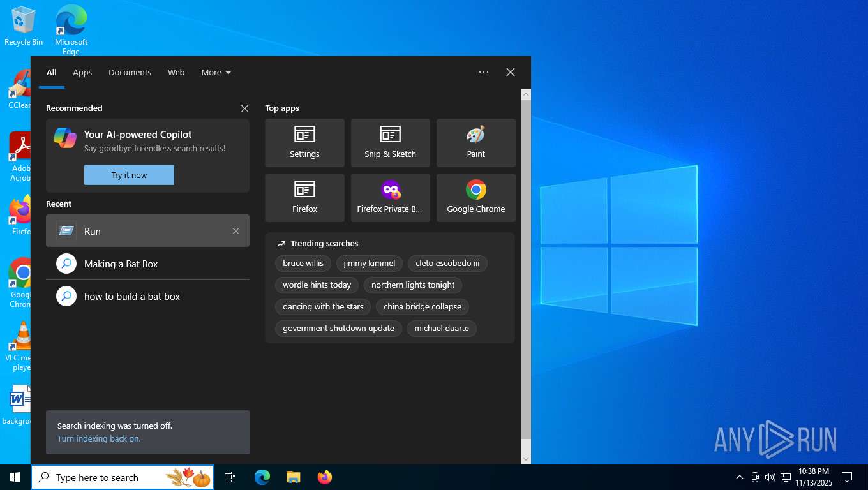868x490 pixels.
Task: Open the Firefox tile in Top apps
Action: click(304, 198)
